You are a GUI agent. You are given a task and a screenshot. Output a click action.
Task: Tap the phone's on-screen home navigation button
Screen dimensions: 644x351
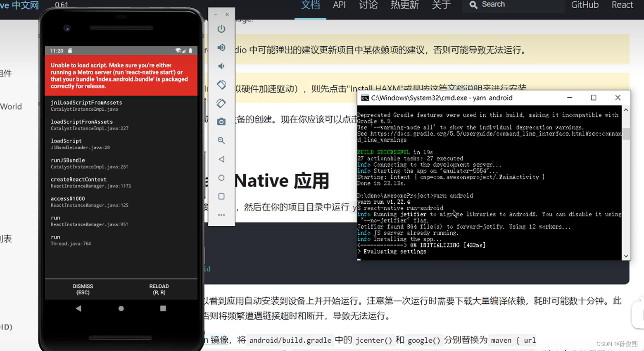click(x=121, y=308)
